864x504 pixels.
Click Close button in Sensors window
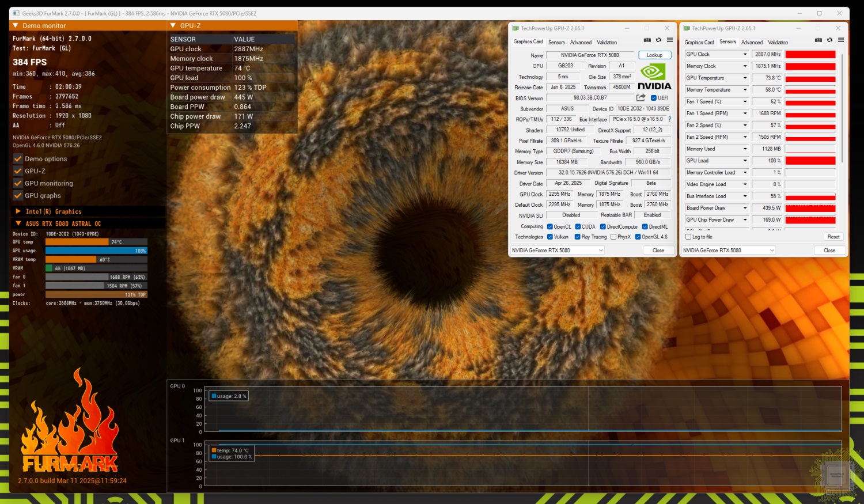click(x=829, y=251)
